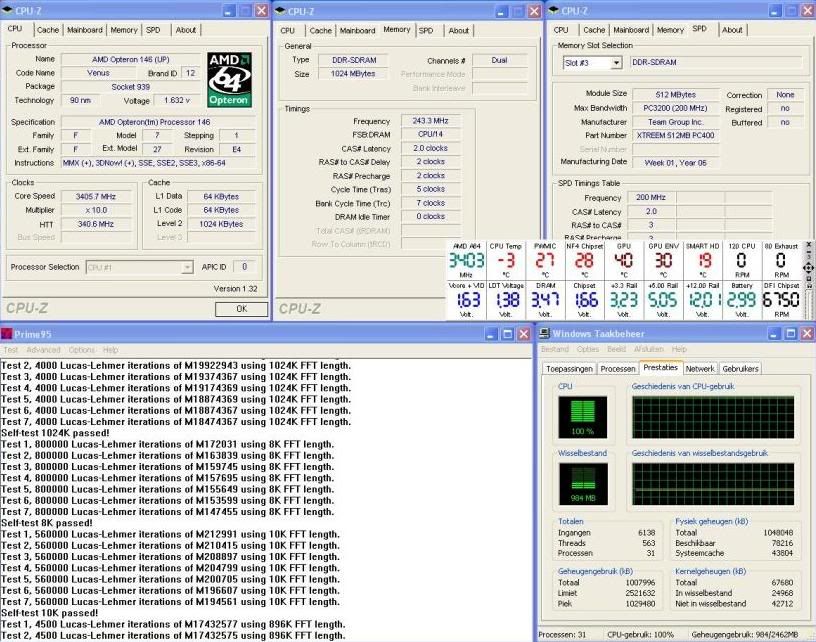Image resolution: width=816 pixels, height=642 pixels.
Task: Click the CPU-Z icon in the first window's title bar
Action: pos(7,10)
